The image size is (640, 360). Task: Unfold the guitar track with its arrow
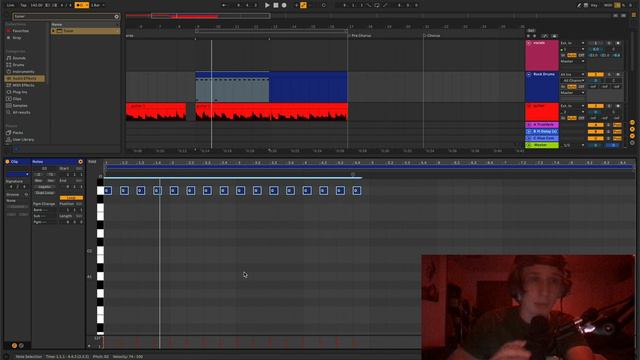pyautogui.click(x=529, y=106)
